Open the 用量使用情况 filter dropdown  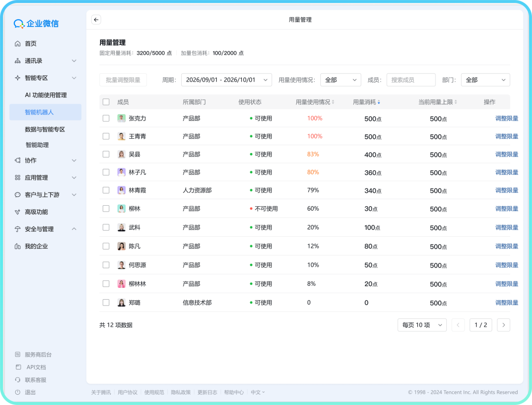click(340, 80)
